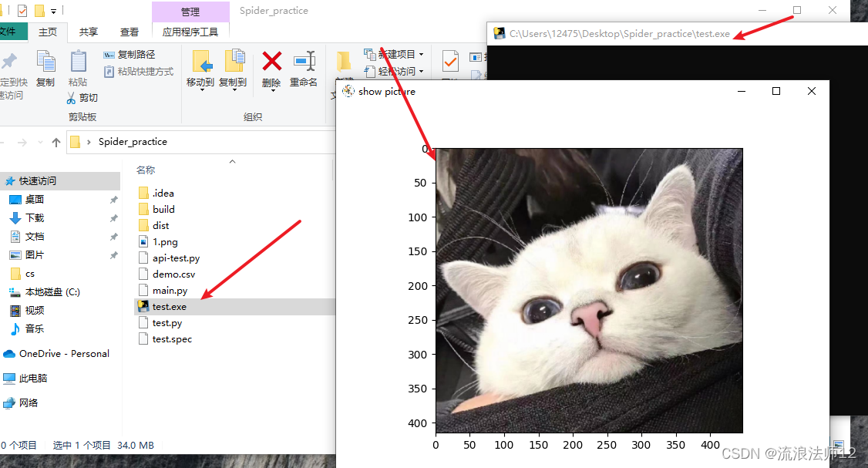This screenshot has width=868, height=468.
Task: Click the red Delete (删除) icon
Action: click(272, 61)
